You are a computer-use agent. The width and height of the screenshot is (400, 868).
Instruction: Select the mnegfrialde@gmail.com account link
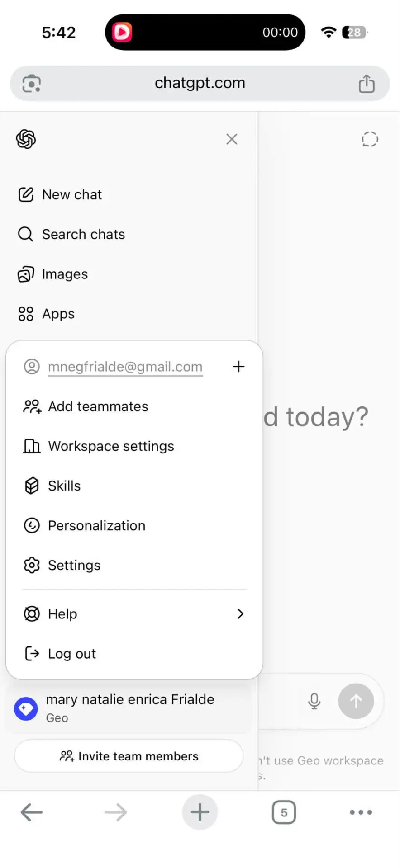(125, 367)
